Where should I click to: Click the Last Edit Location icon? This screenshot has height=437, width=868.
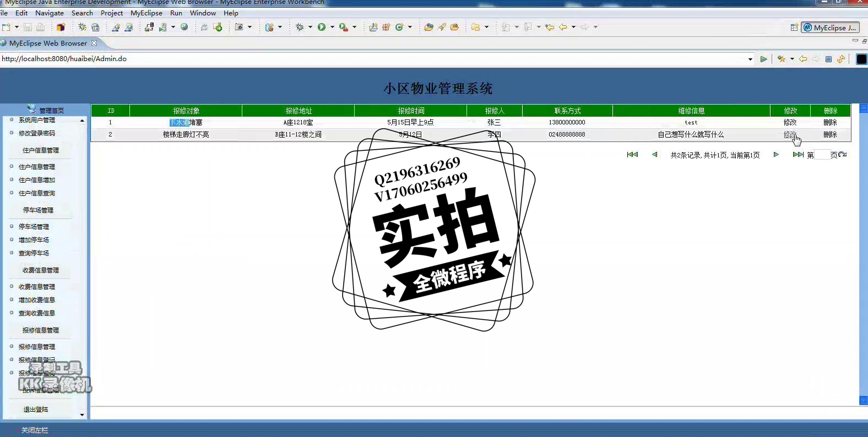pos(550,27)
